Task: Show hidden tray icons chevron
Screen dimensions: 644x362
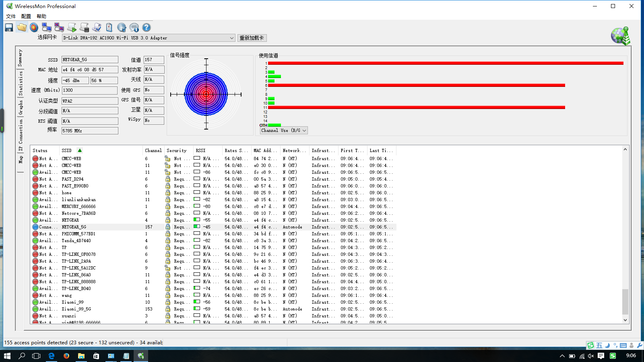Action: 562,356
